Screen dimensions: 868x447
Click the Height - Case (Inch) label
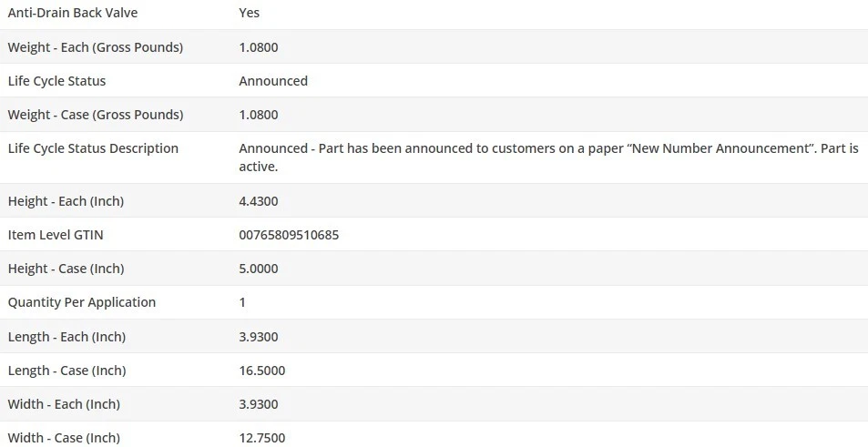click(x=66, y=269)
